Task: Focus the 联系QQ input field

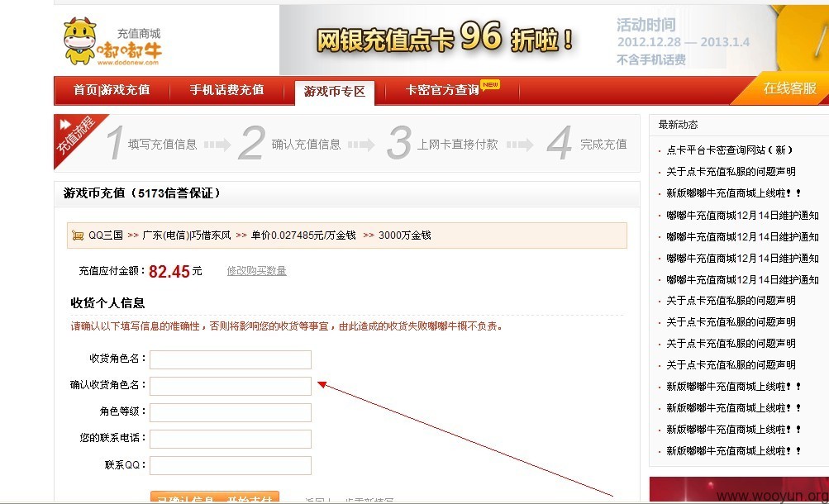Action: click(231, 465)
